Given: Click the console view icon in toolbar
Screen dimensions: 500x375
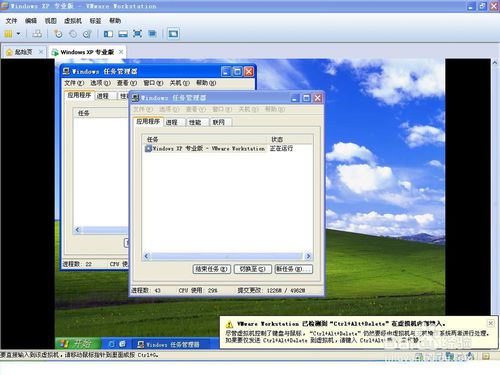Looking at the screenshot, I should click(x=173, y=34).
